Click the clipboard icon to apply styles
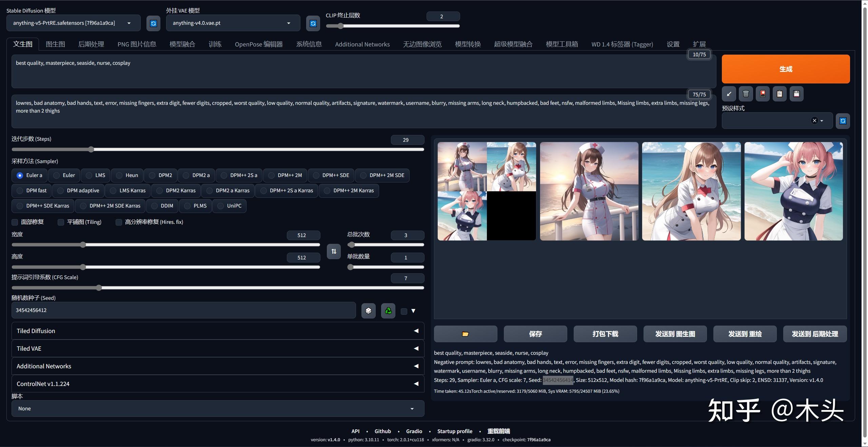 point(780,94)
